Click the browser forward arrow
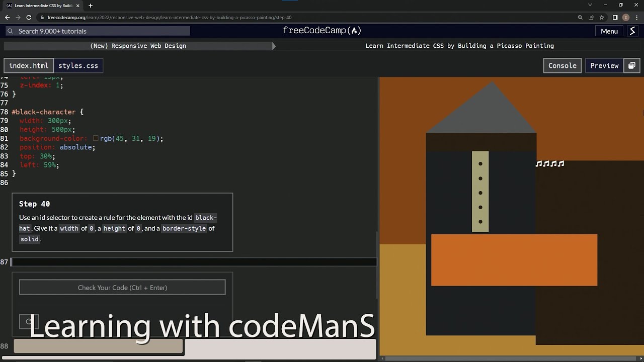The image size is (644, 362). 18,17
